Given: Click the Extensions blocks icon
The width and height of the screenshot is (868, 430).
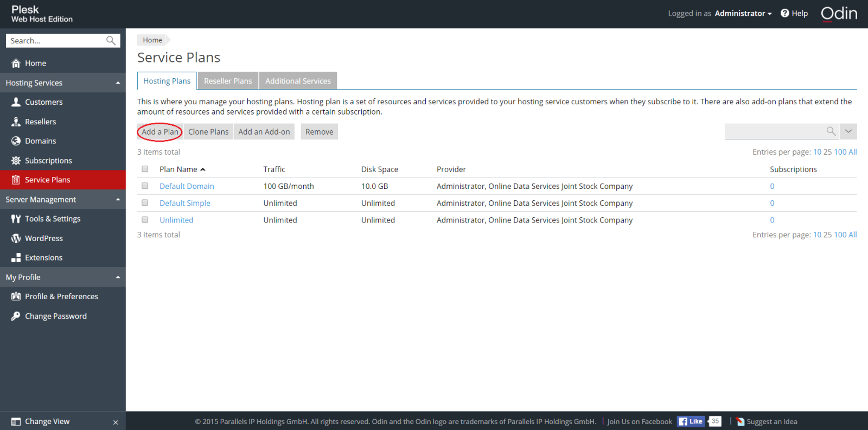Looking at the screenshot, I should (16, 258).
